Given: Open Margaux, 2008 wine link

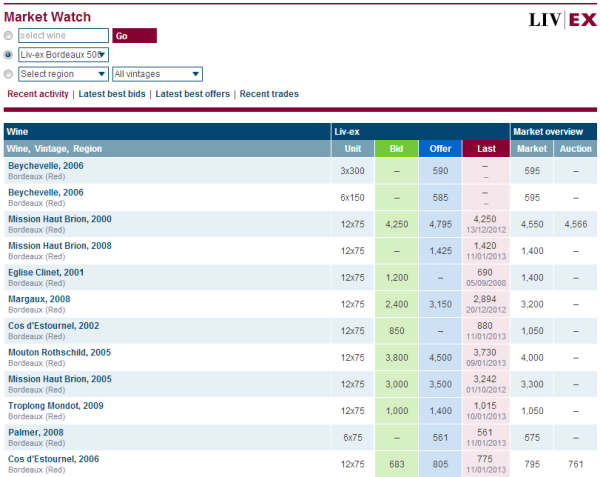Looking at the screenshot, I should pyautogui.click(x=39, y=299).
